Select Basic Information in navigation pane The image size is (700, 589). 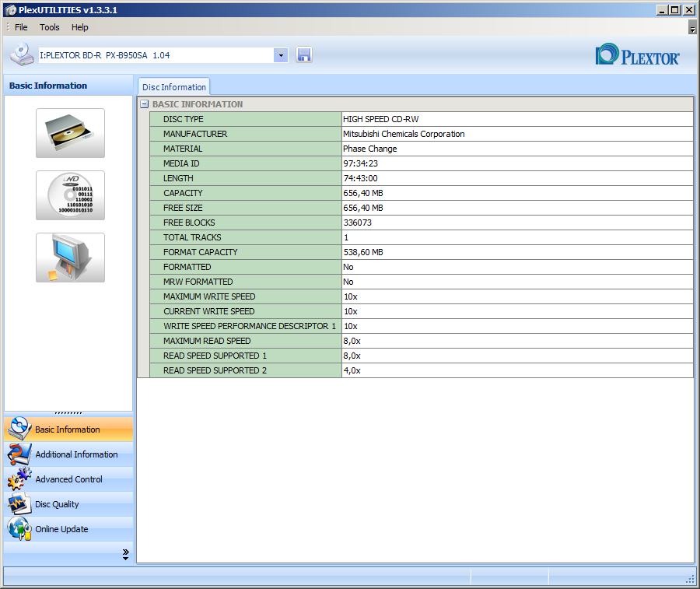click(x=68, y=429)
